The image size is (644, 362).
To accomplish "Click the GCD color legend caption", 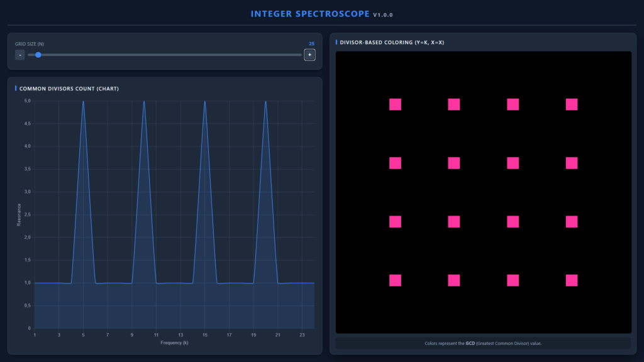I will point(483,343).
